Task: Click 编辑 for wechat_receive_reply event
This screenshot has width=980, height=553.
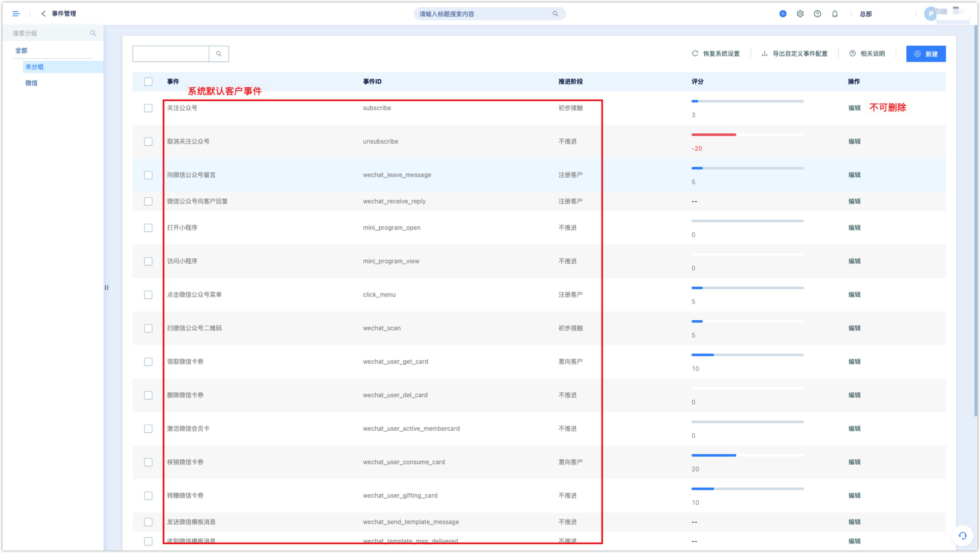Action: tap(854, 201)
